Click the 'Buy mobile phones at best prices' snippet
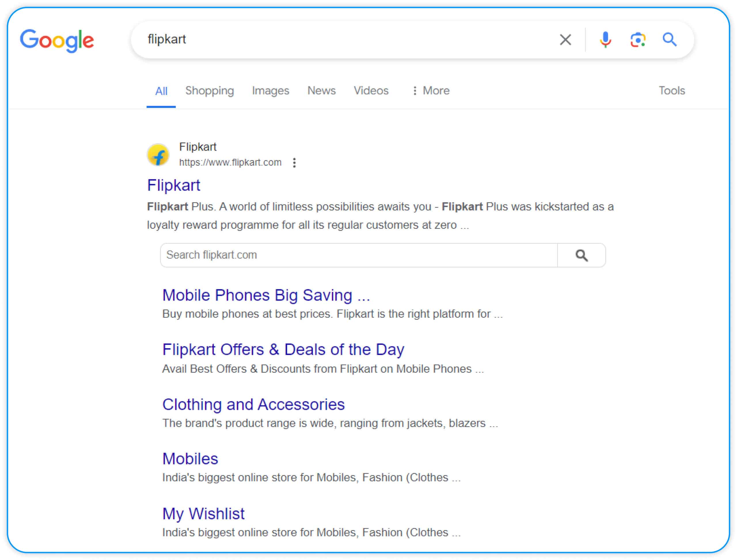This screenshot has width=737, height=560. tap(332, 314)
